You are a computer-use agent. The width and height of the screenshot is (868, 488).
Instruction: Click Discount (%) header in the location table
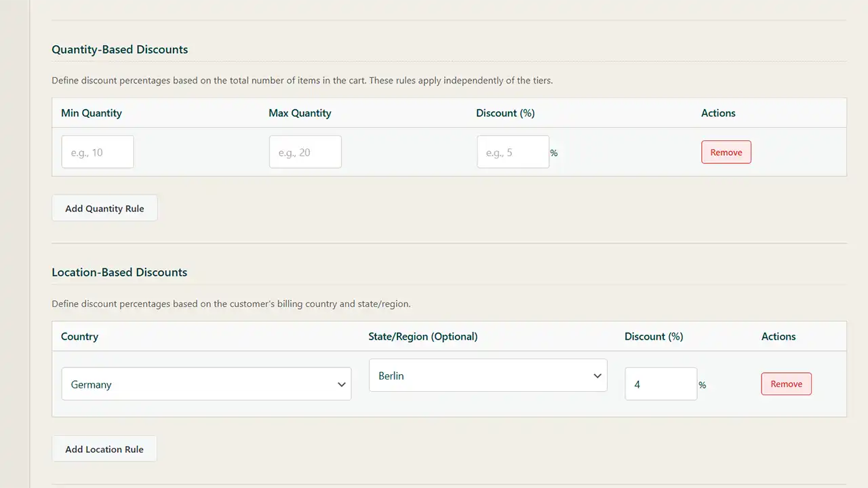point(654,337)
